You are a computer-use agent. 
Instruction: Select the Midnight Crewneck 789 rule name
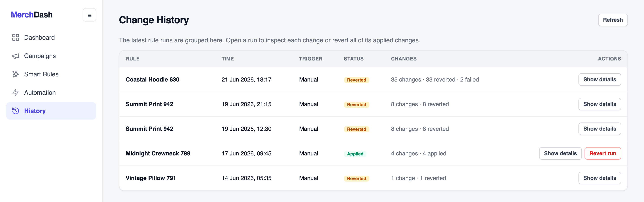coord(158,153)
